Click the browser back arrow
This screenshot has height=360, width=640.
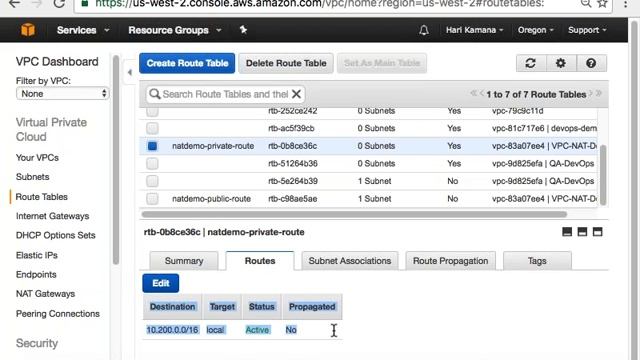14,4
